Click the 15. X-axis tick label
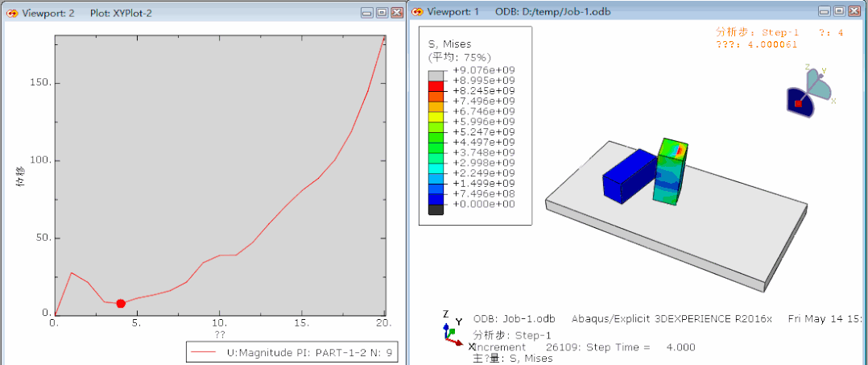Screen dimensions: 868x365 point(303,322)
